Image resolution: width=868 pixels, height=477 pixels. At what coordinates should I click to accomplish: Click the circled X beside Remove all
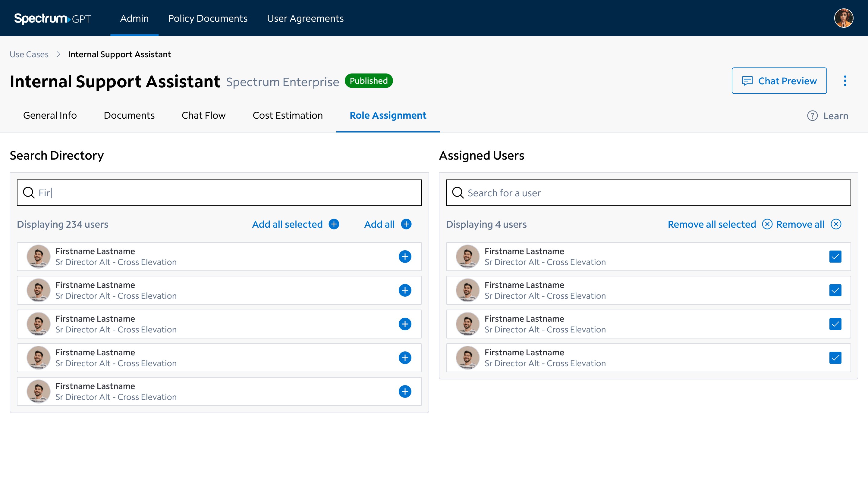click(836, 224)
